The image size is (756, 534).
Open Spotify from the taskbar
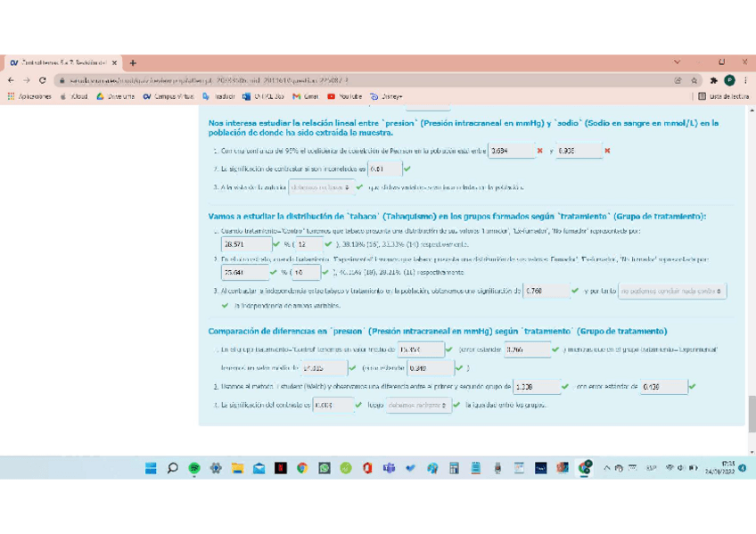(x=193, y=468)
